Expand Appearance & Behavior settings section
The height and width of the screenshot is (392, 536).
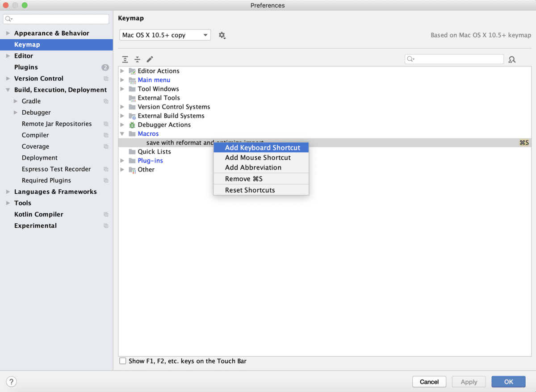[8, 33]
